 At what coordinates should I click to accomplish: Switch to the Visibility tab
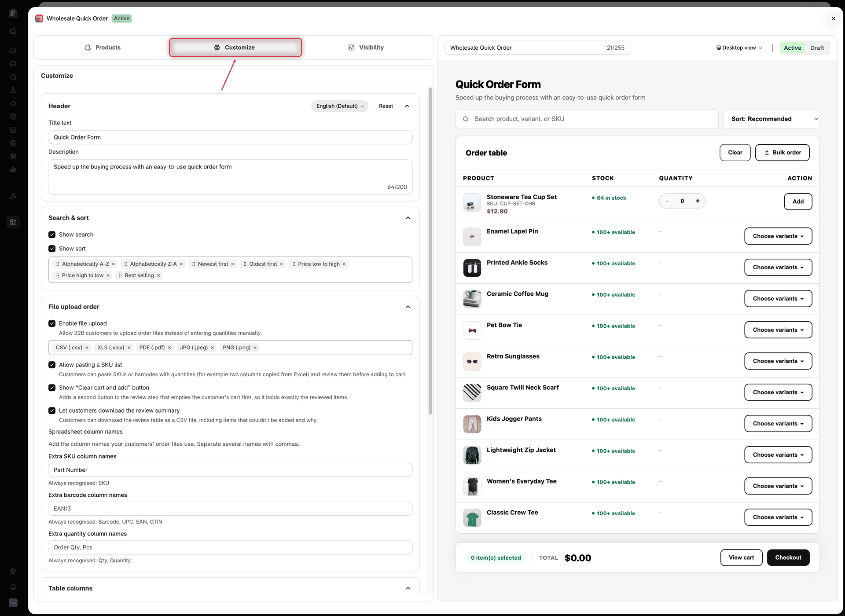[366, 48]
